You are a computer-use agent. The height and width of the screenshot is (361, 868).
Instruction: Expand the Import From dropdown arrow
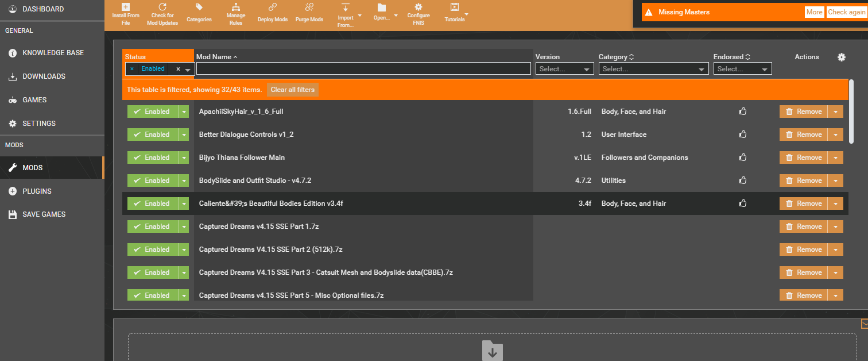(360, 15)
